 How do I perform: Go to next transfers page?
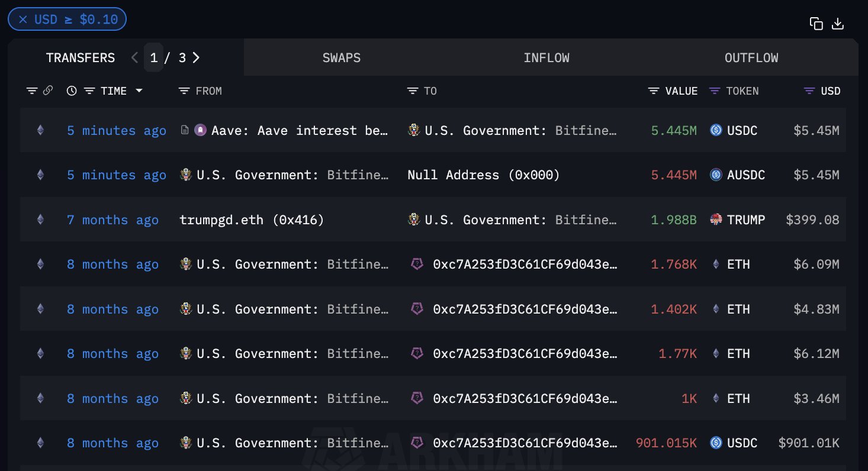197,57
